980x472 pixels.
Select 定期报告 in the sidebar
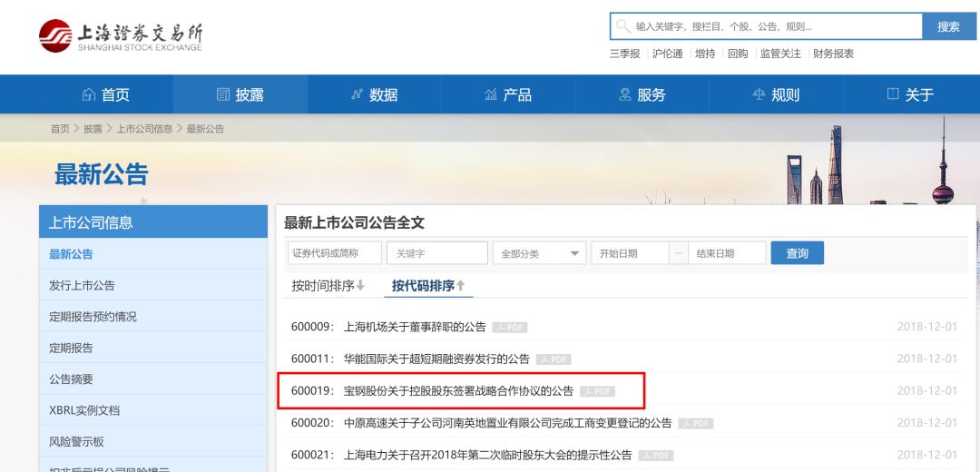pos(153,348)
